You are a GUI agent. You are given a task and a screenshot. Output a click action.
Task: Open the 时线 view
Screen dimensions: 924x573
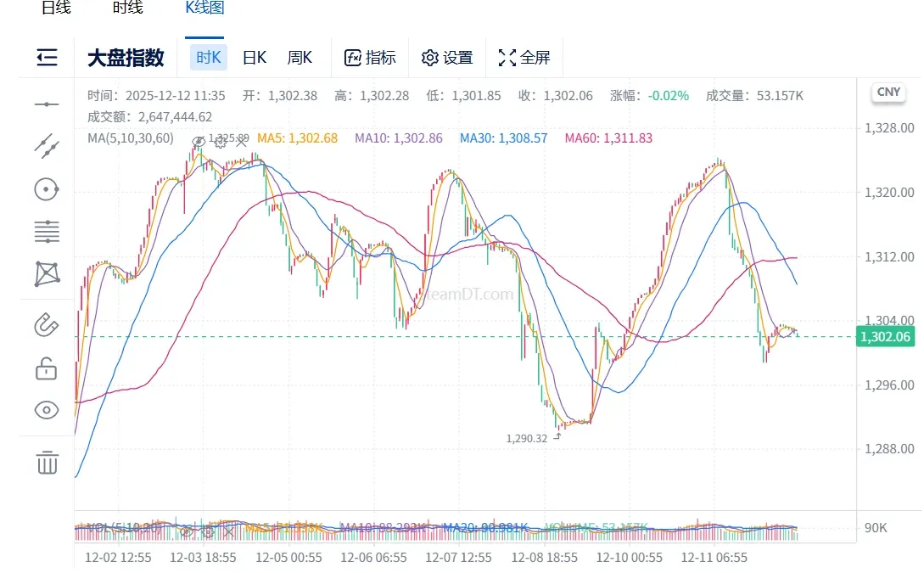pyautogui.click(x=126, y=8)
